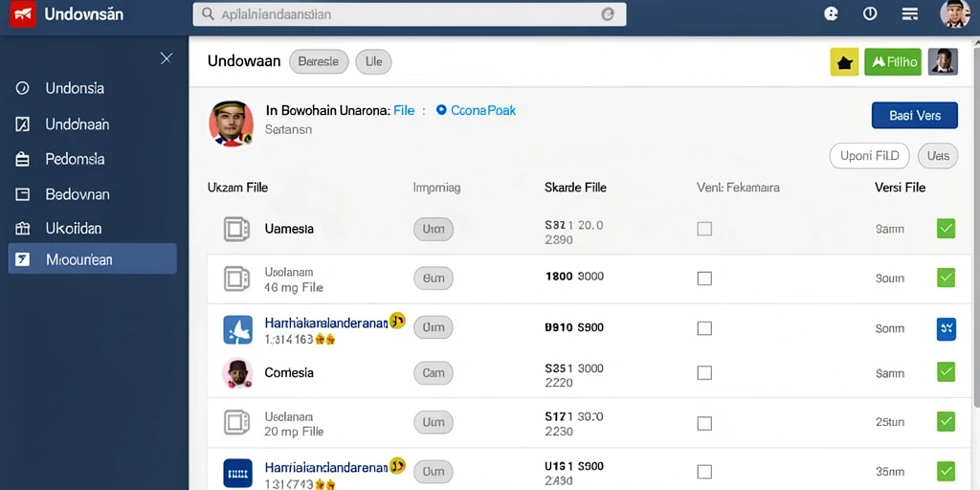Open the hamburger menu icon in header
Screen dimensions: 980x490
pos(909,13)
